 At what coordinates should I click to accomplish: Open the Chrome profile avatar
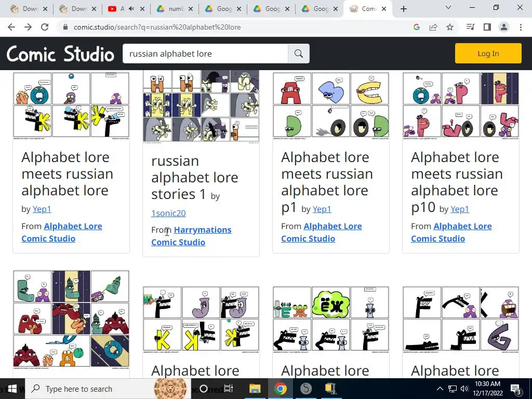click(x=504, y=27)
